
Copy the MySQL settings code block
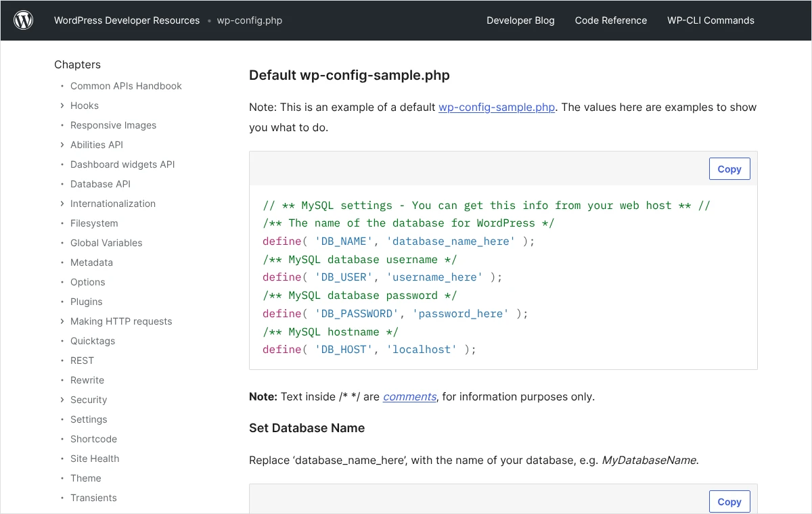pos(729,169)
